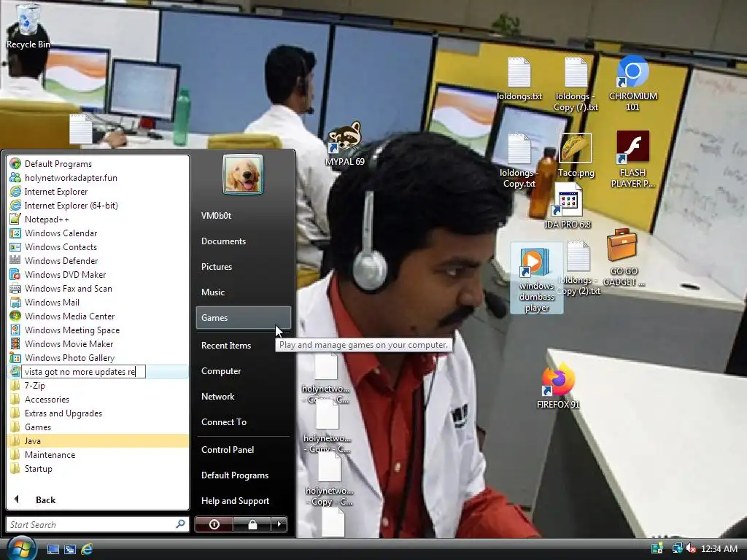Open Control Panel from Start menu
The height and width of the screenshot is (560, 747).
tap(243, 449)
